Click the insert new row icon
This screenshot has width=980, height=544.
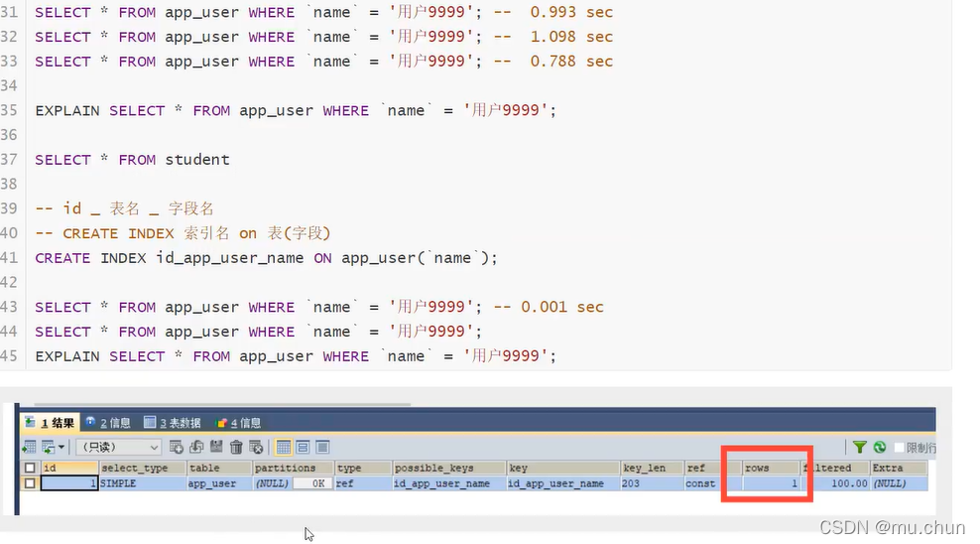(177, 447)
